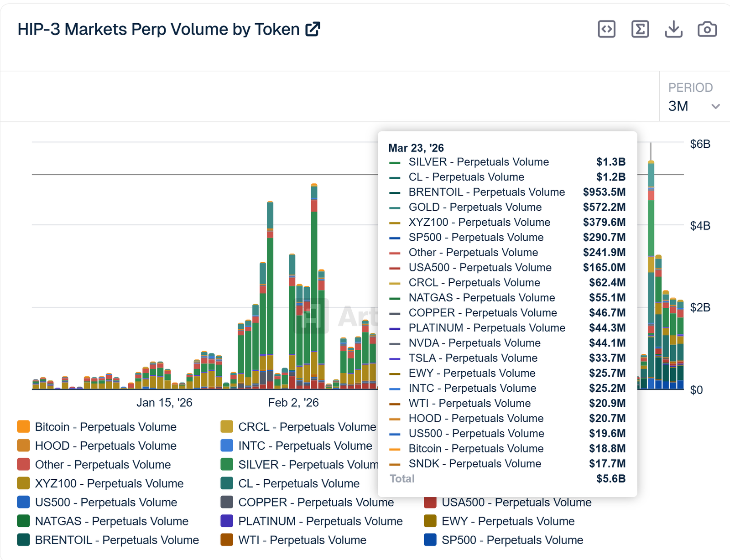
Task: Open the external link icon beside the title
Action: 313,29
